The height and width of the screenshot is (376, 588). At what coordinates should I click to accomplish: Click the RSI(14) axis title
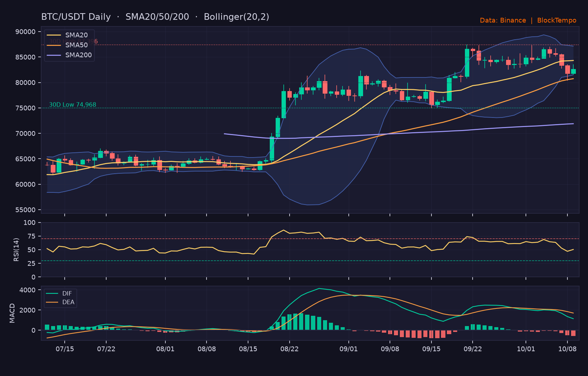pos(16,250)
